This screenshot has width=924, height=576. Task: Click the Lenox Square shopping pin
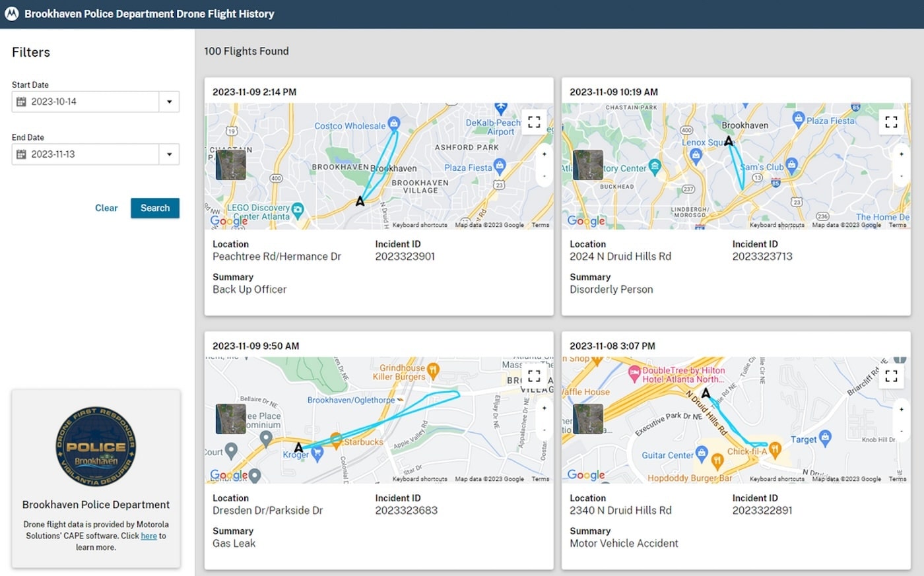click(695, 156)
